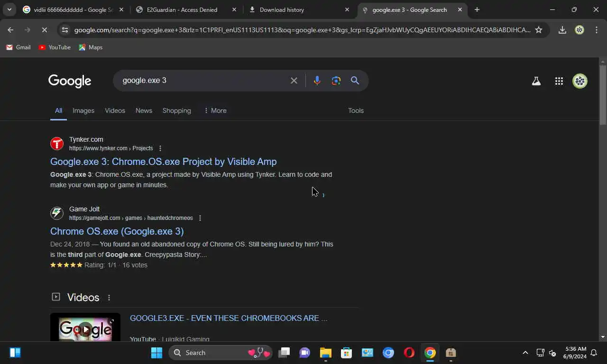Open Search Labs flask icon
607x364 pixels.
[536, 81]
